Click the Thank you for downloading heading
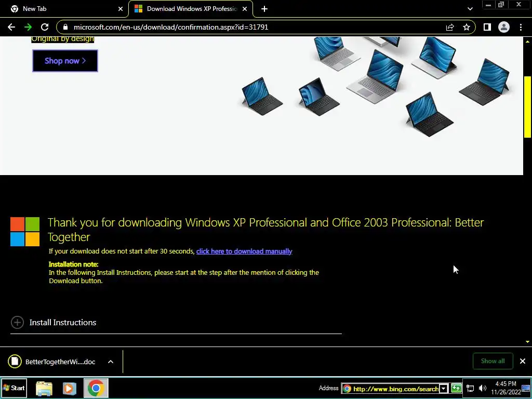Viewport: 532px width, 399px height. coord(265,230)
